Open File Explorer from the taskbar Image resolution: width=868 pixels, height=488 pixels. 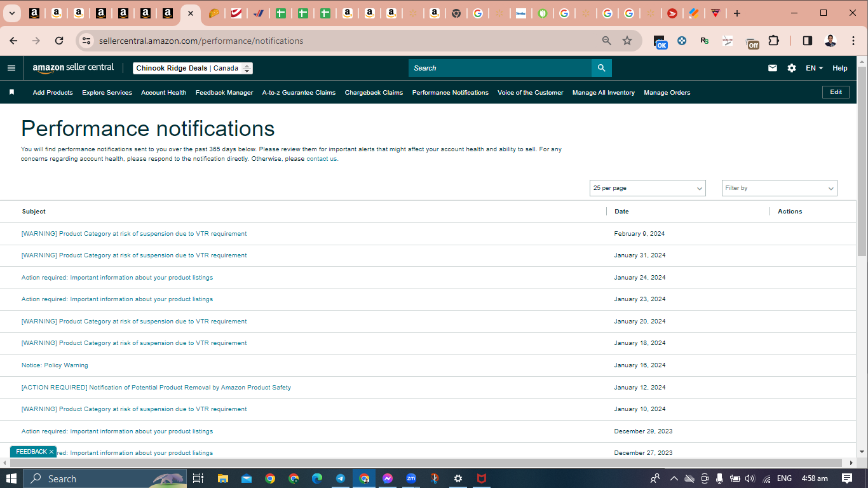(222, 478)
